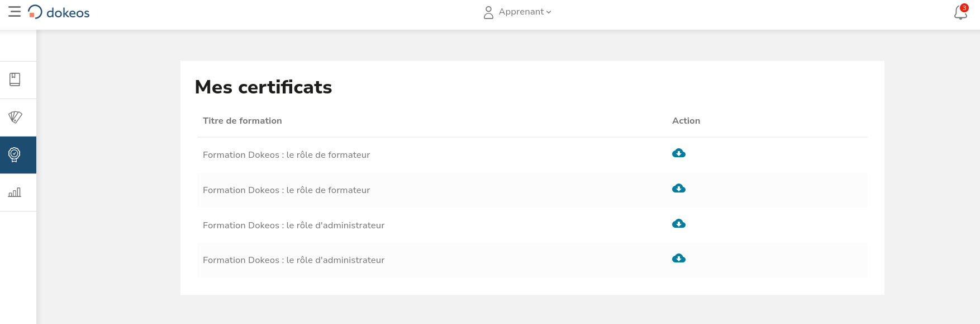Image resolution: width=980 pixels, height=324 pixels.
Task: Click the certificates badge sidebar icon
Action: coord(15,154)
